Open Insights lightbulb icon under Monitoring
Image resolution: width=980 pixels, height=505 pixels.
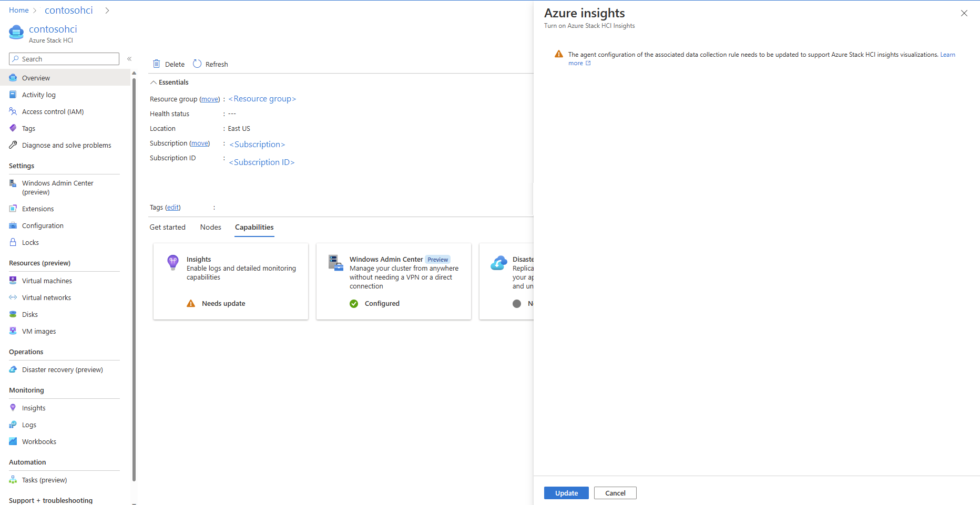tap(13, 408)
